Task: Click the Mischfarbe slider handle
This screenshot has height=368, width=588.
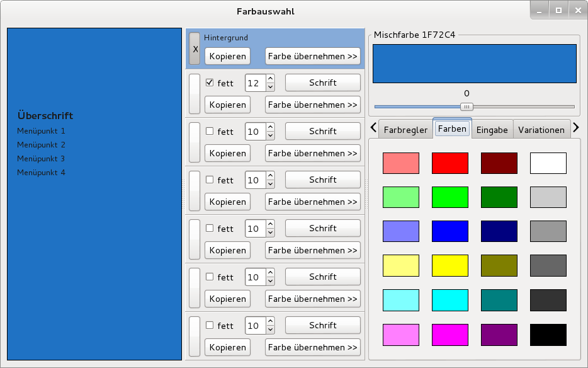Action: pos(467,106)
